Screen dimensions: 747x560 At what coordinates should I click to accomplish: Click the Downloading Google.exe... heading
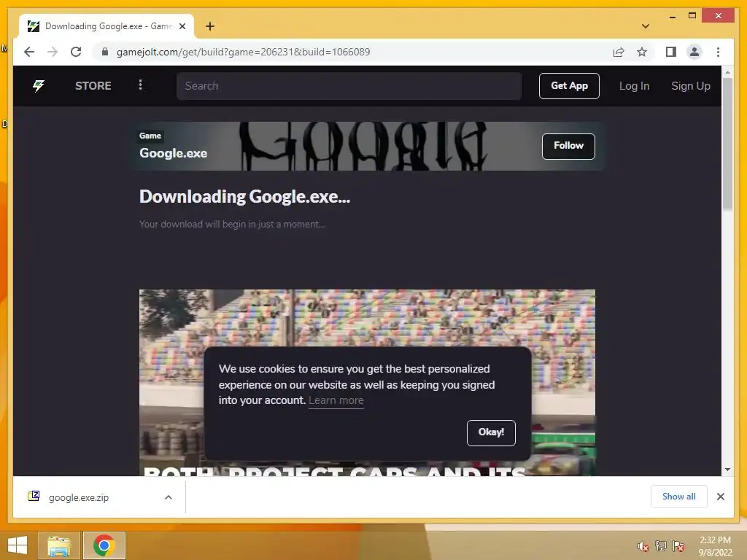(244, 197)
